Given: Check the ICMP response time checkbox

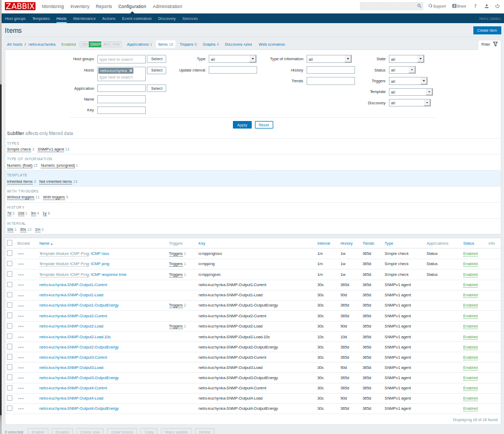Looking at the screenshot, I should pos(10,274).
